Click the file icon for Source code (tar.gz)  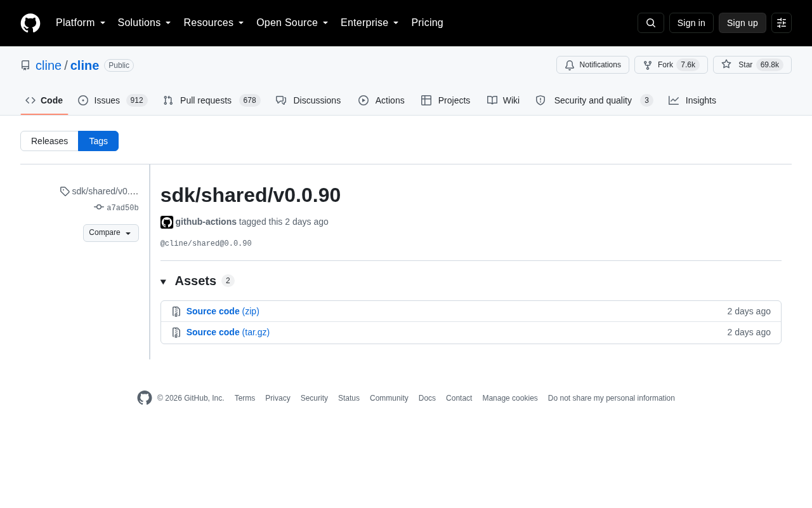[x=176, y=333]
